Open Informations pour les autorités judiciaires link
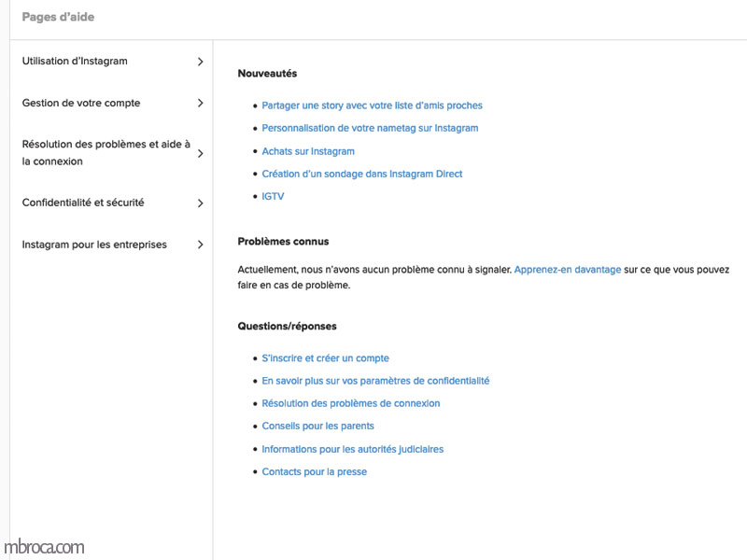 (352, 449)
